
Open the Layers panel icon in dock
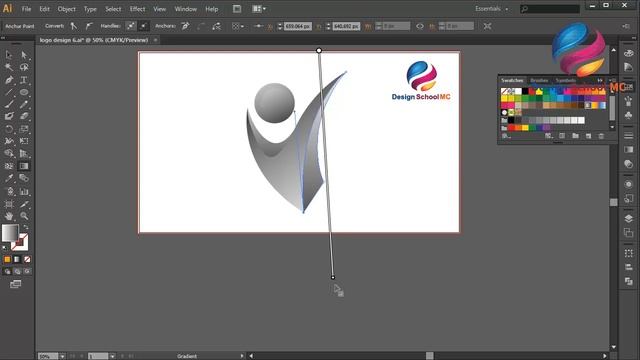coord(629,218)
